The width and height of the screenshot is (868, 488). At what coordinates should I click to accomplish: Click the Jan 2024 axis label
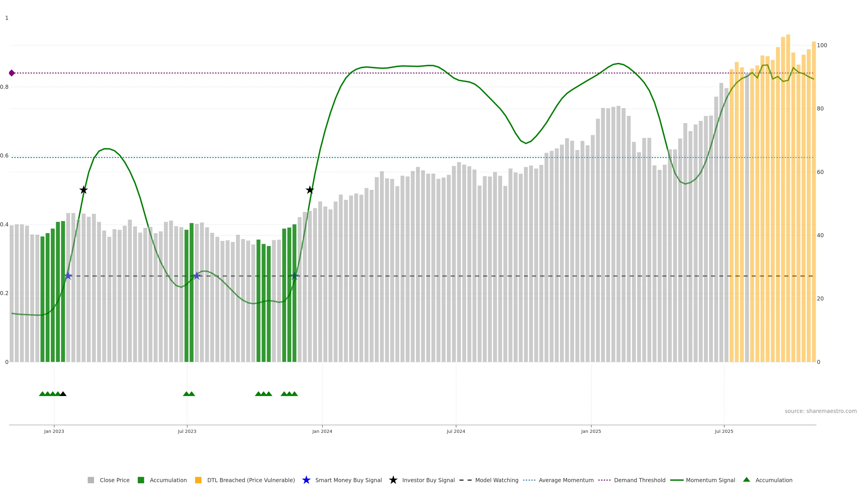coord(322,431)
